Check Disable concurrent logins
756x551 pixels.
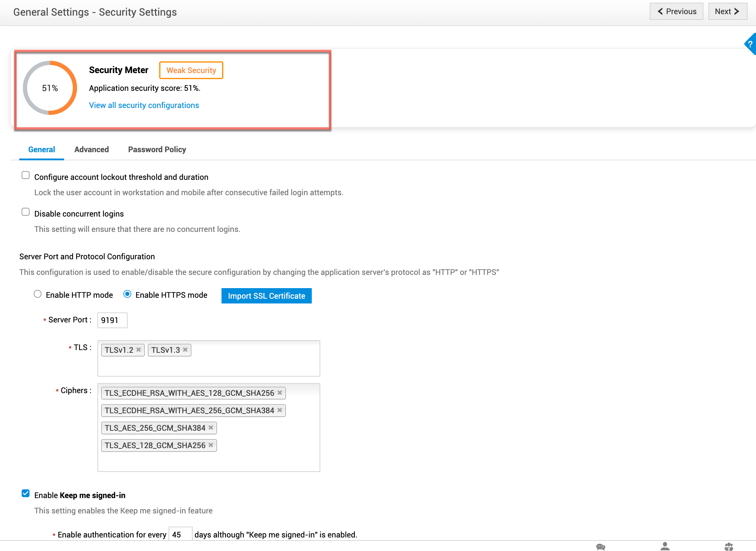coord(26,212)
